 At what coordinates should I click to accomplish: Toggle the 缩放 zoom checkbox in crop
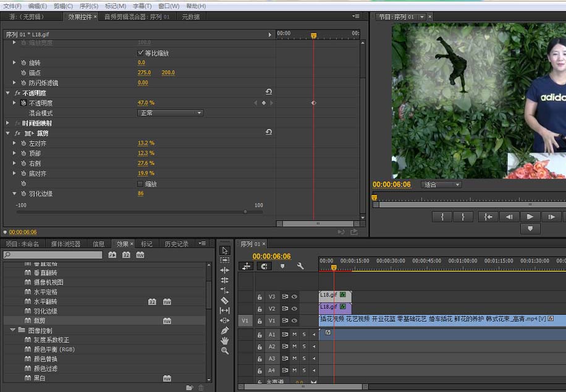pyautogui.click(x=140, y=184)
